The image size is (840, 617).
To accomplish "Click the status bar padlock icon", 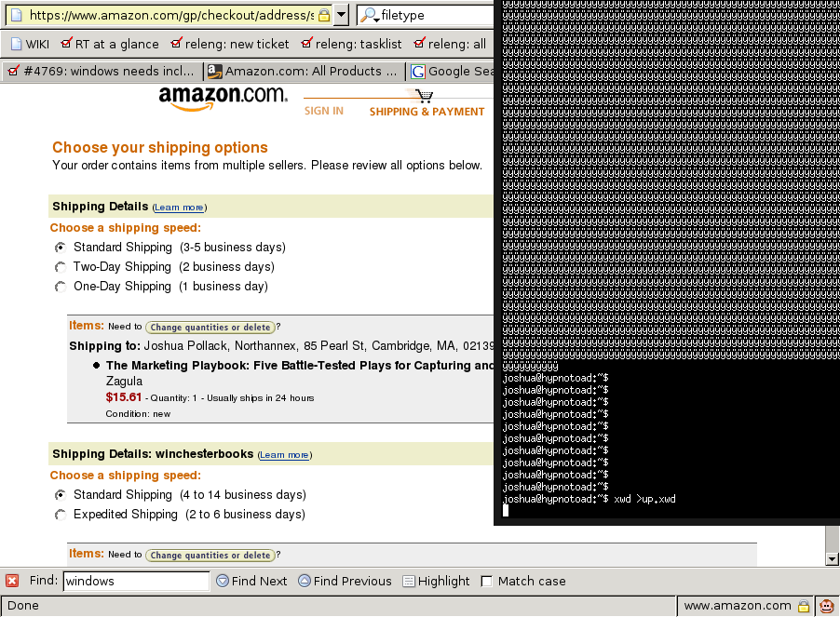I will (804, 606).
